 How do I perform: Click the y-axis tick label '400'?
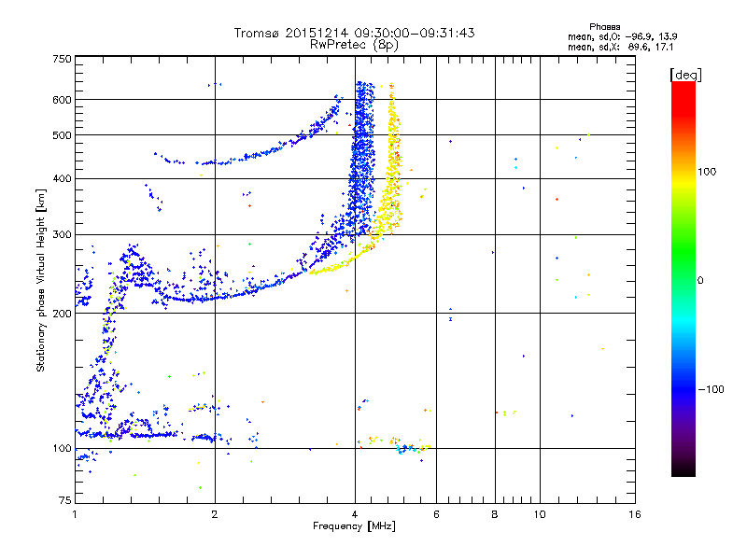pos(62,178)
